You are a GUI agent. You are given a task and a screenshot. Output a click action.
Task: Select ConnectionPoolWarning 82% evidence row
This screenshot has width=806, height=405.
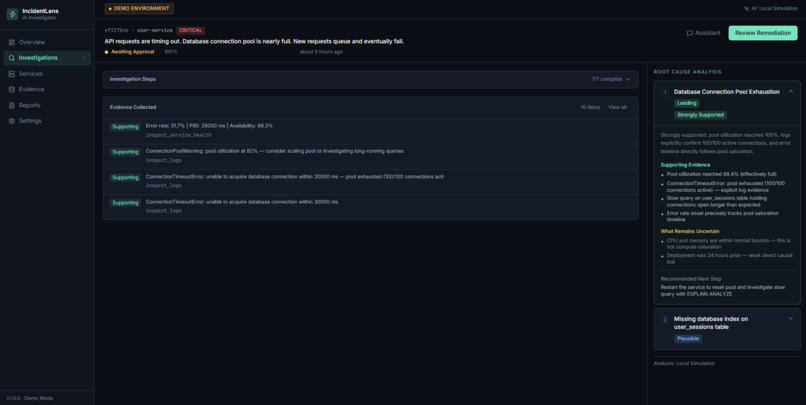[x=371, y=156]
